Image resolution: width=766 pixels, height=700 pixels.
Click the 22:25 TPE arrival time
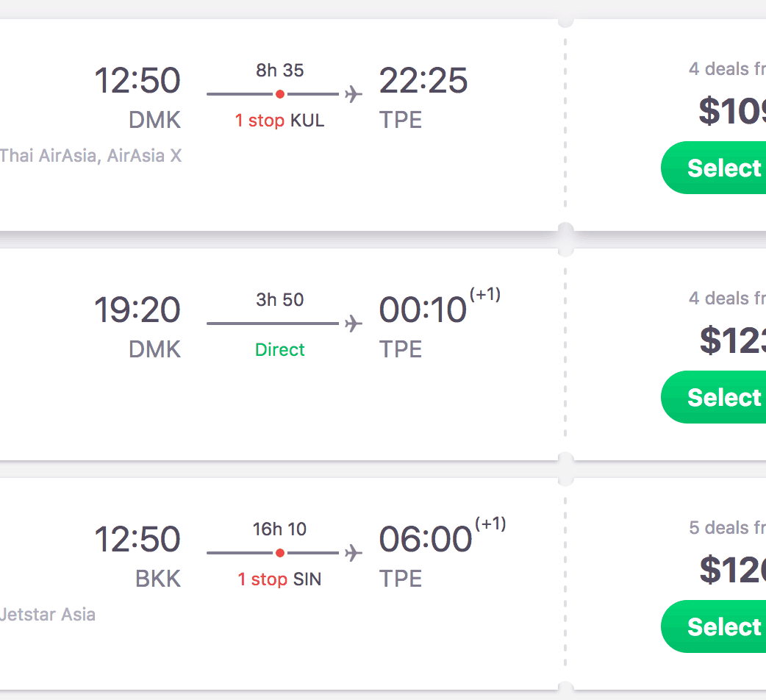pyautogui.click(x=423, y=81)
